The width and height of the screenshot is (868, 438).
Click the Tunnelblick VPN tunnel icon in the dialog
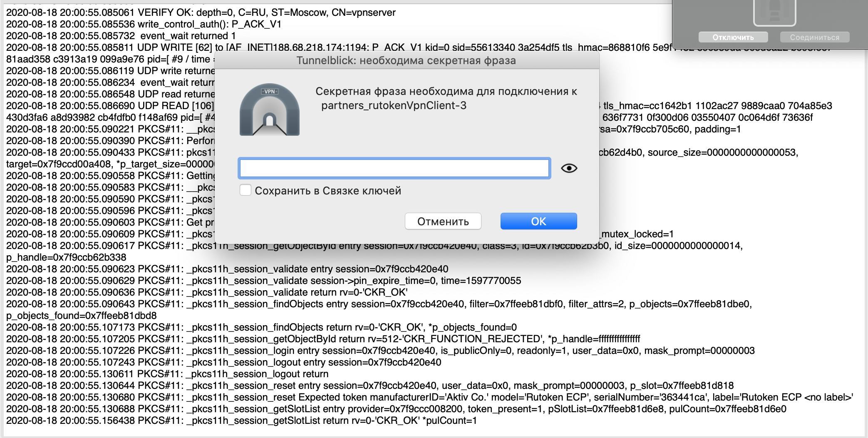click(x=269, y=109)
